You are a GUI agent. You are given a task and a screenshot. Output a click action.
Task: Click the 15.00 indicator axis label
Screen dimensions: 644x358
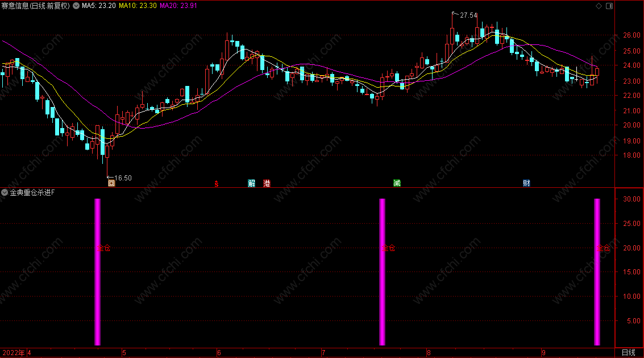[x=631, y=272]
